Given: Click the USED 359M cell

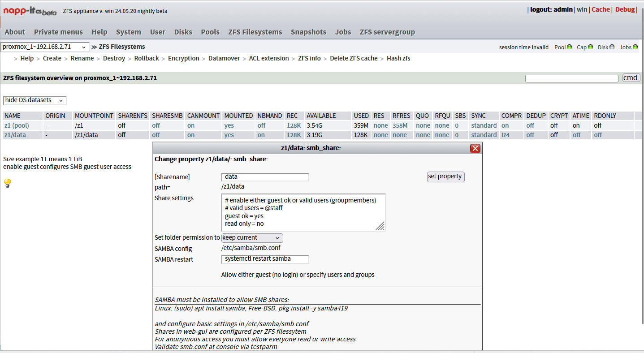Looking at the screenshot, I should pyautogui.click(x=361, y=125).
